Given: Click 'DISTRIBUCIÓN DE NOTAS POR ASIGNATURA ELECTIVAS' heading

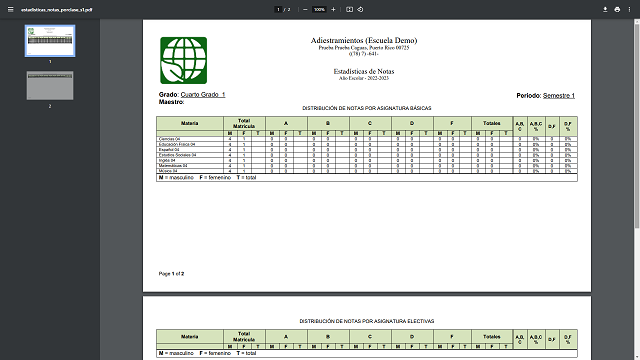Looking at the screenshot, I should point(367,321).
